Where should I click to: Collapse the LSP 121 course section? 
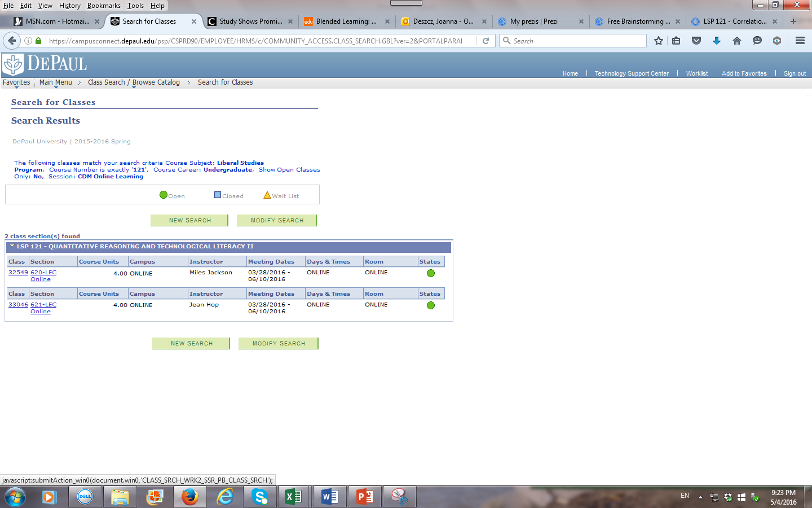click(x=12, y=247)
